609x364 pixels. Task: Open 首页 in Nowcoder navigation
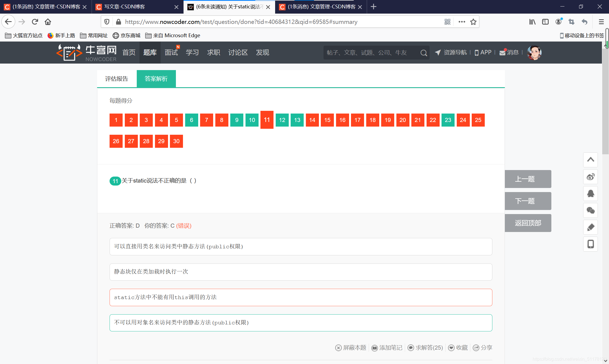tap(129, 53)
